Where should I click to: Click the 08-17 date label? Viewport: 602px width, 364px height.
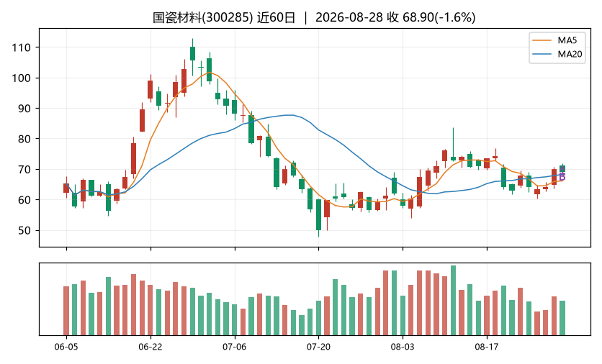(487, 347)
